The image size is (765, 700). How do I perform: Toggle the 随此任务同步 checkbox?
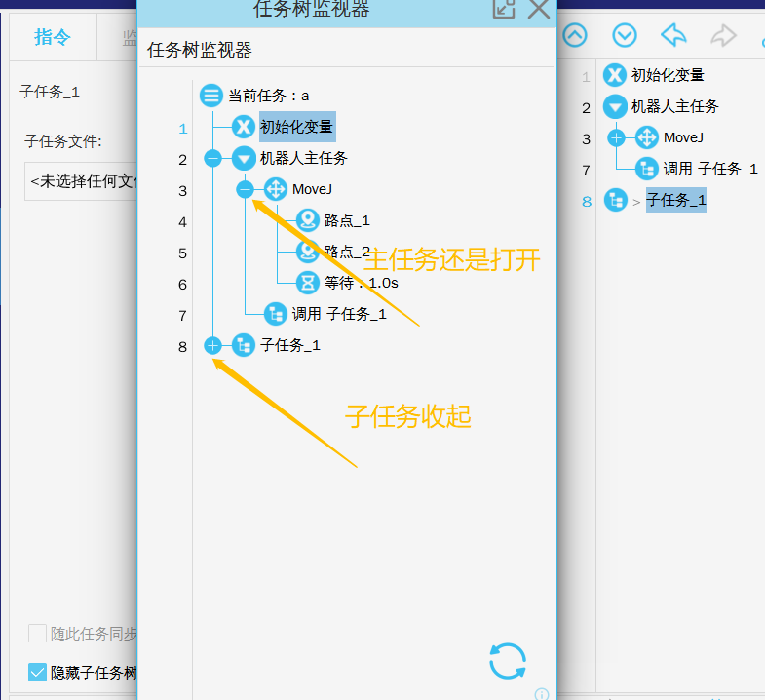click(38, 633)
